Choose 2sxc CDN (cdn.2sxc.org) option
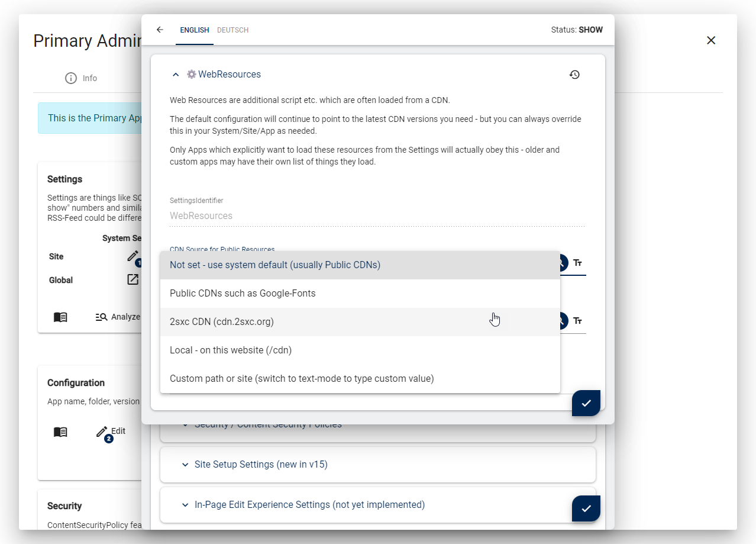 [222, 322]
